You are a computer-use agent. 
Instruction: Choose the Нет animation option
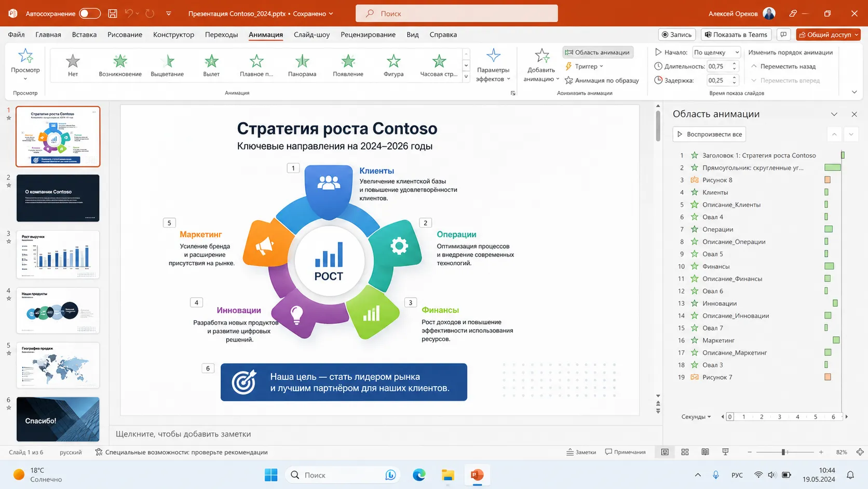(73, 65)
